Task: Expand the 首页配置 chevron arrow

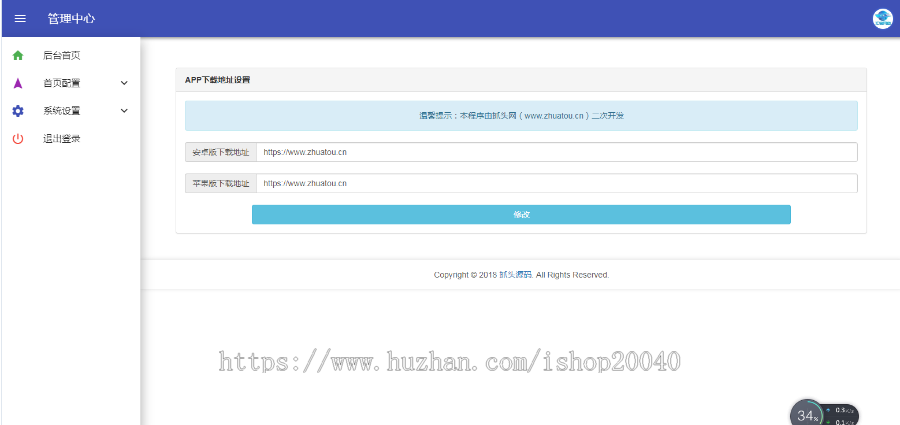Action: [x=124, y=83]
